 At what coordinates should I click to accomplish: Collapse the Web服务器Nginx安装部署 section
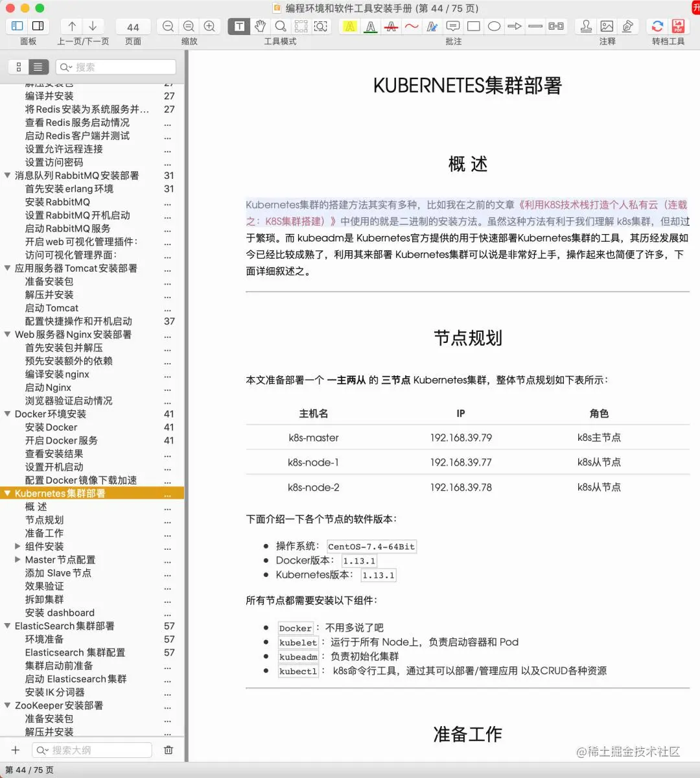click(8, 335)
